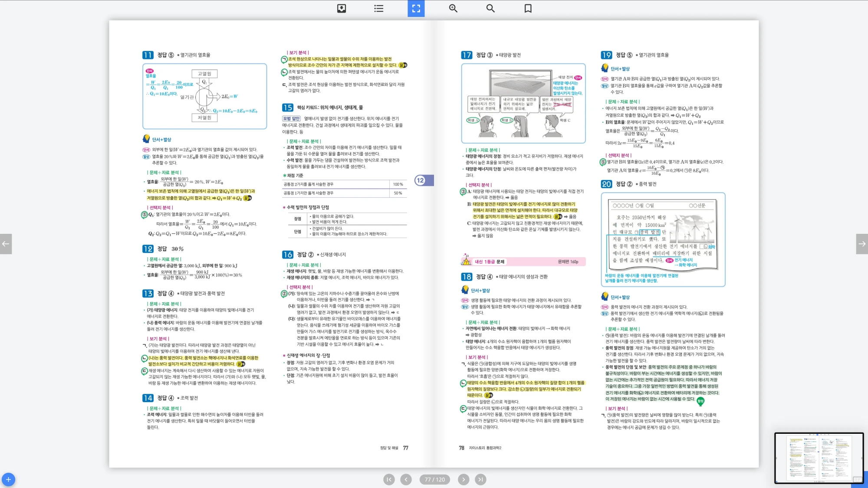
Task: Click the page preview thumbnail
Action: click(819, 458)
